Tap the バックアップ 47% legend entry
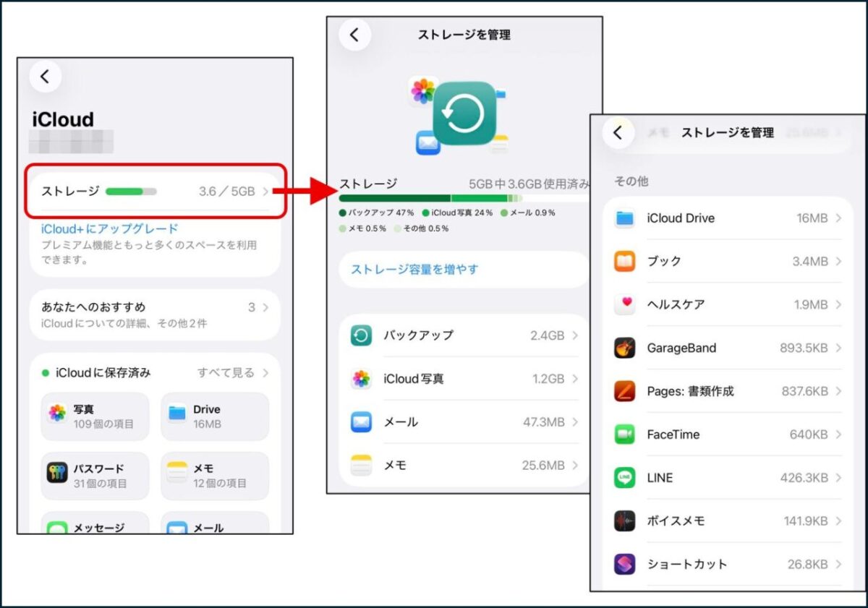Viewport: 868px width, 608px height. pos(375,213)
